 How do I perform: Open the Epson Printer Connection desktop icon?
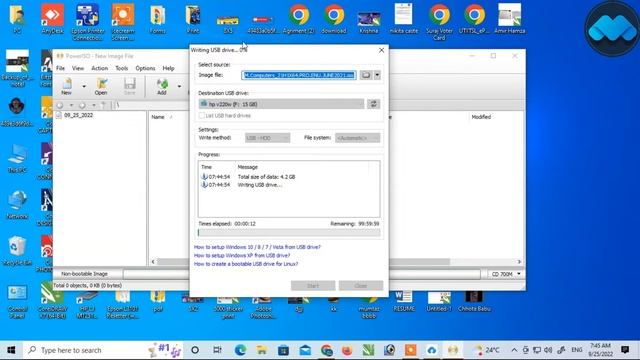(87, 22)
